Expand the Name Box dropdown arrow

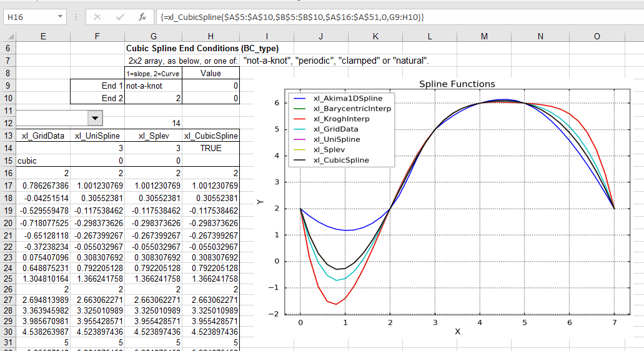coord(60,17)
